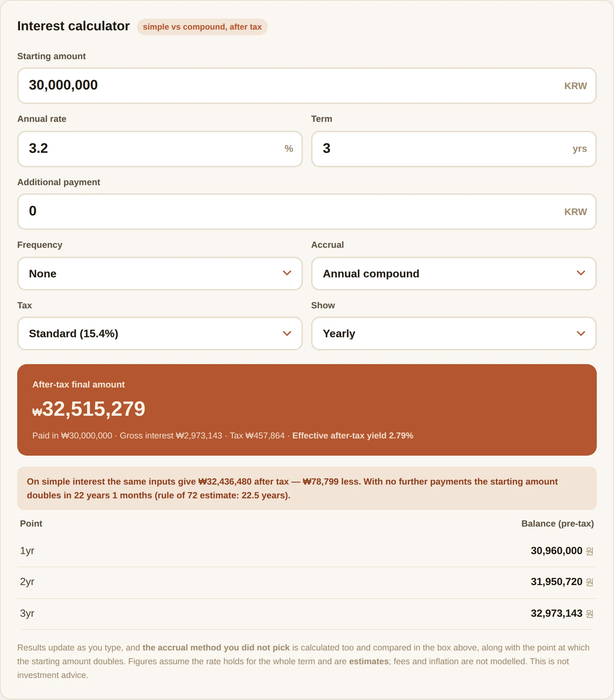Click the 'simple vs compound, after tax' badge
The width and height of the screenshot is (614, 700).
[x=202, y=27]
